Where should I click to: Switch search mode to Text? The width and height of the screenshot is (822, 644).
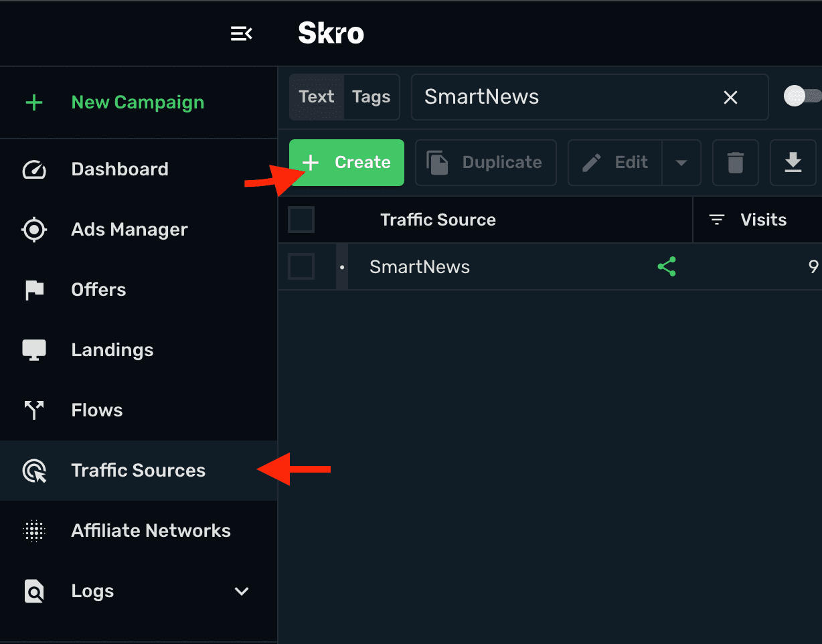(317, 97)
